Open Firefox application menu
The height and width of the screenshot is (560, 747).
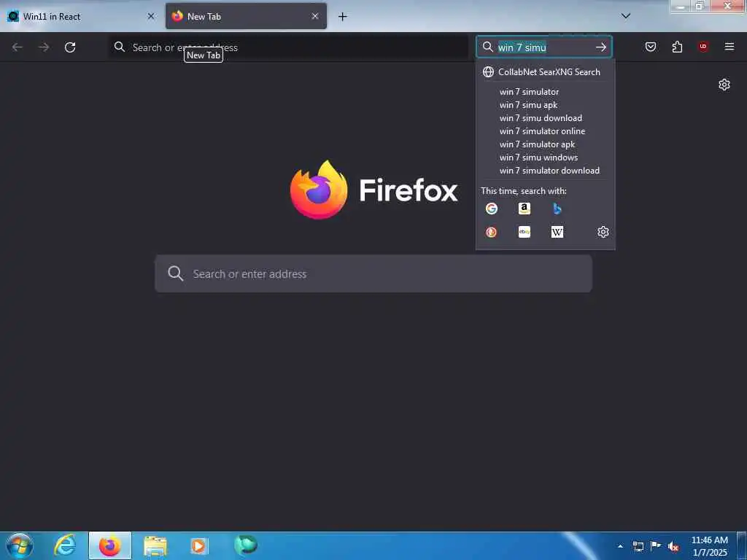[x=729, y=47]
